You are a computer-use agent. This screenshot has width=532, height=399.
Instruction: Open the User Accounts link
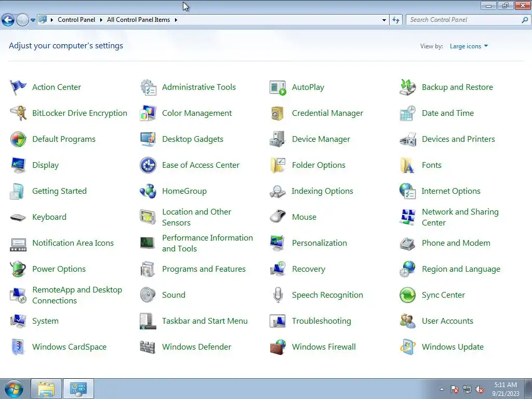tap(447, 321)
